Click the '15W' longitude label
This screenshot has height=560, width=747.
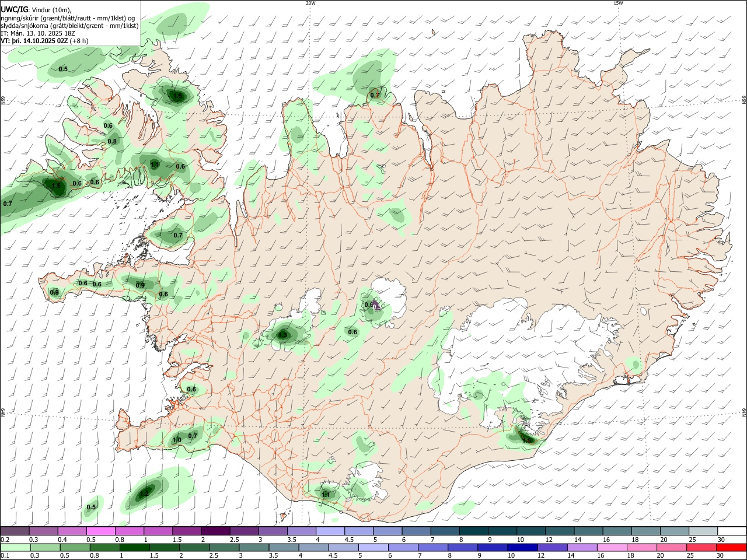[618, 3]
